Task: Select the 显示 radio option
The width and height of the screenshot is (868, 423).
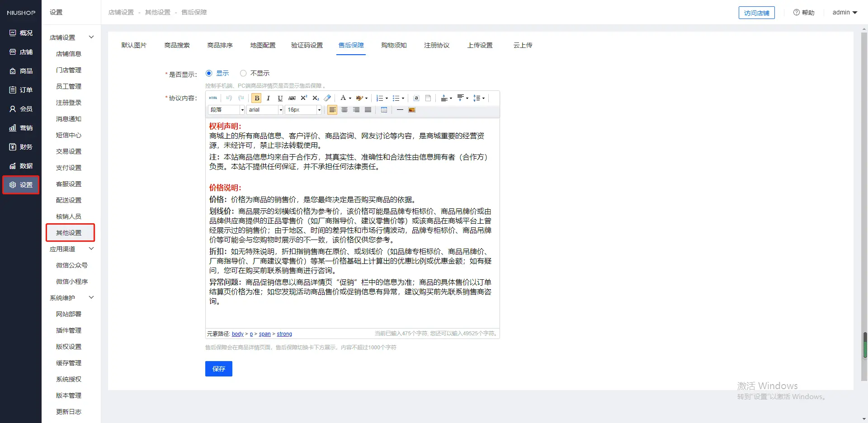Action: coord(209,73)
